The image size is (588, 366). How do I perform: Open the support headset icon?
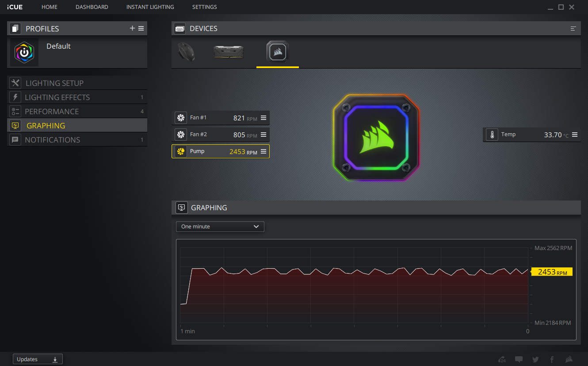point(502,359)
